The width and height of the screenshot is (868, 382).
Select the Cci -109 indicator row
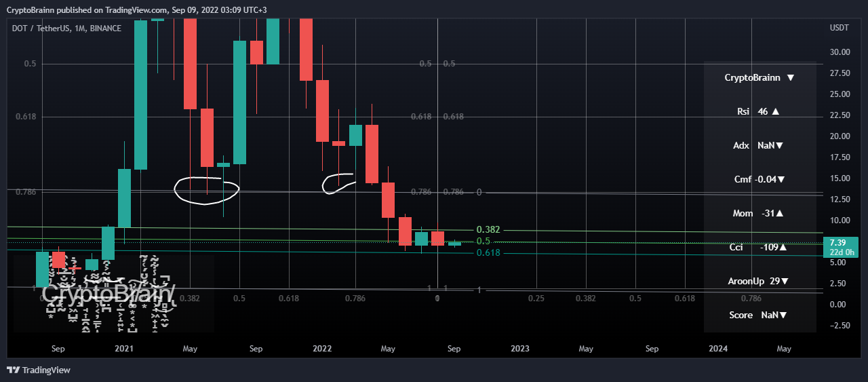pos(759,247)
